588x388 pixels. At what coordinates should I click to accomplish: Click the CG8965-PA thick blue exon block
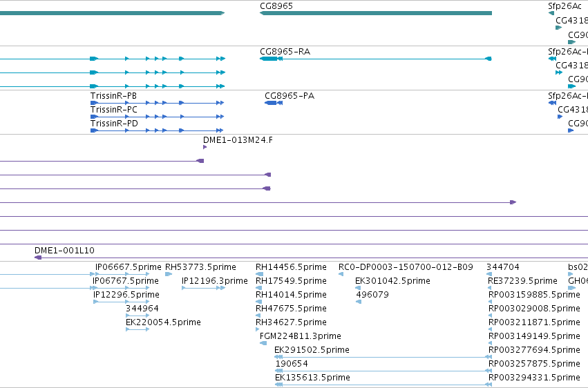coord(271,103)
